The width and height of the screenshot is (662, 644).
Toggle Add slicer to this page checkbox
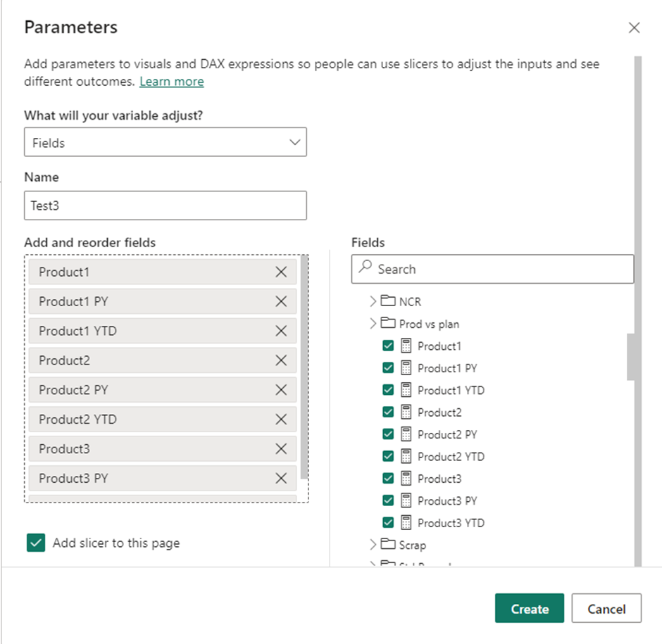coord(36,543)
